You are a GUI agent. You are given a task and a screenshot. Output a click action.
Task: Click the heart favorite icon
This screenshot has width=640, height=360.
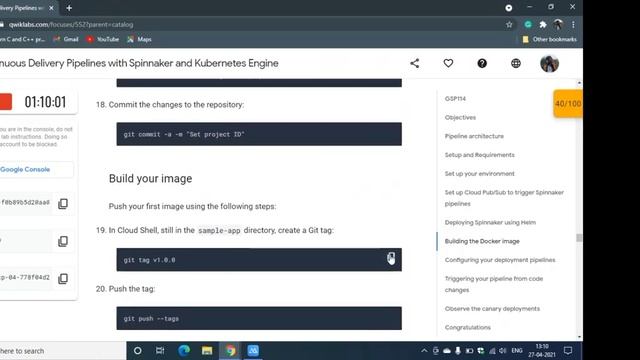(448, 63)
